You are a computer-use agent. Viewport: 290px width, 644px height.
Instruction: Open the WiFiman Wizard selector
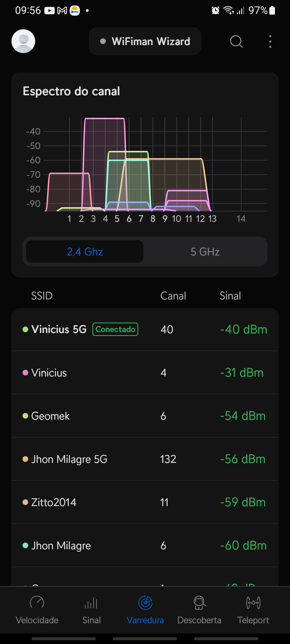[145, 41]
